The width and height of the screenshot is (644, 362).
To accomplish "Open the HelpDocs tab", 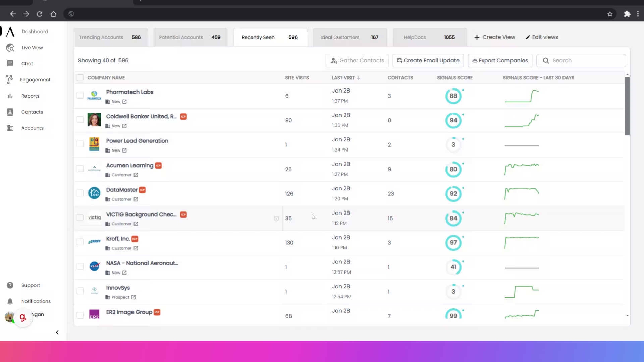I will [430, 37].
